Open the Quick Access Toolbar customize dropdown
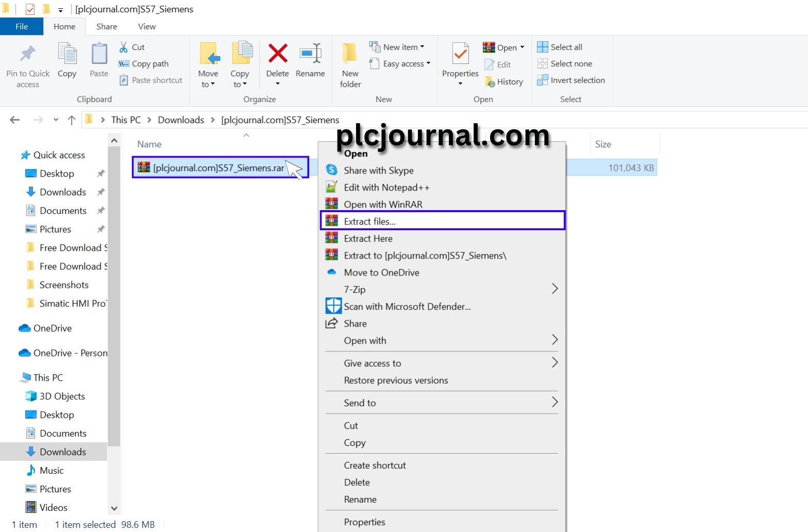Viewport: 808px width, 532px height. [x=60, y=10]
